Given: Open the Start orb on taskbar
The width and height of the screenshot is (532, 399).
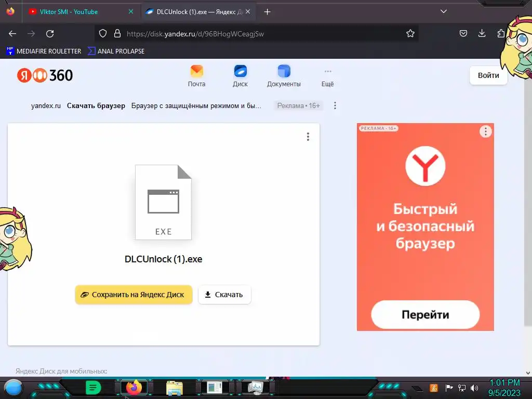Looking at the screenshot, I should [13, 388].
